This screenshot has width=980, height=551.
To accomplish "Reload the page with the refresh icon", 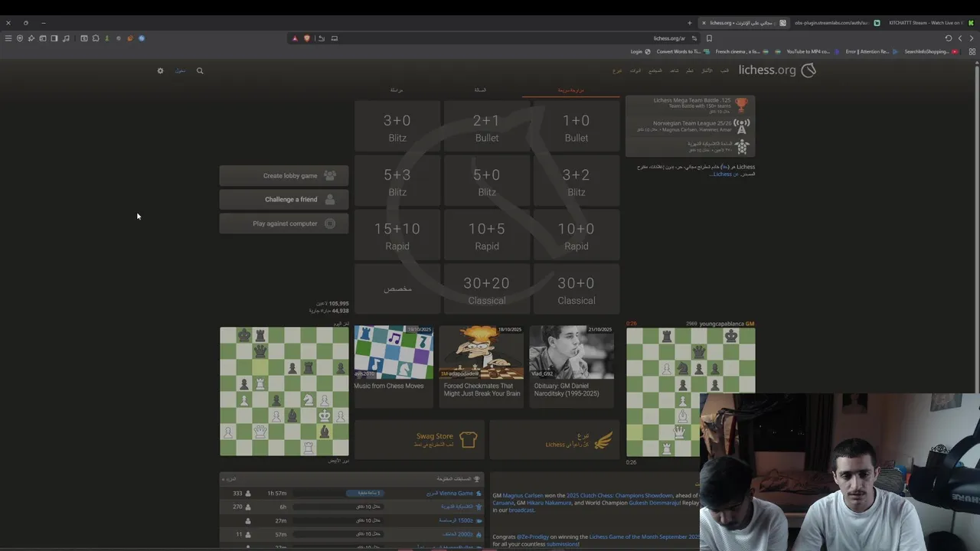I will [x=949, y=38].
